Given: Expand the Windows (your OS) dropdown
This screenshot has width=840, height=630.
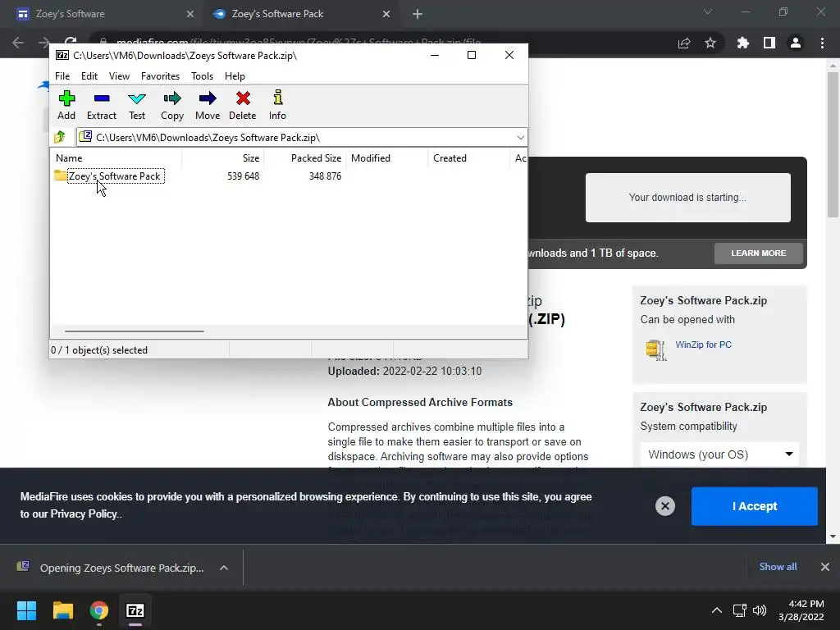Looking at the screenshot, I should click(x=719, y=454).
